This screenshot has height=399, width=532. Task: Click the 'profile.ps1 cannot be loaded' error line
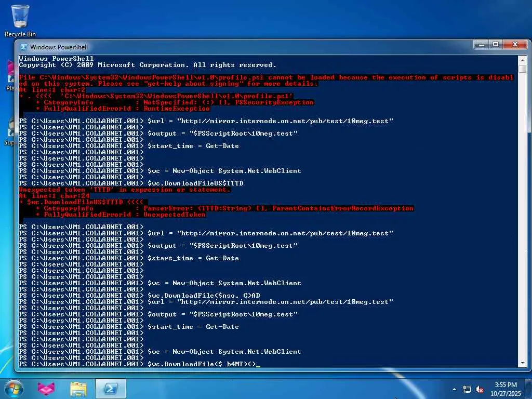pyautogui.click(x=266, y=77)
